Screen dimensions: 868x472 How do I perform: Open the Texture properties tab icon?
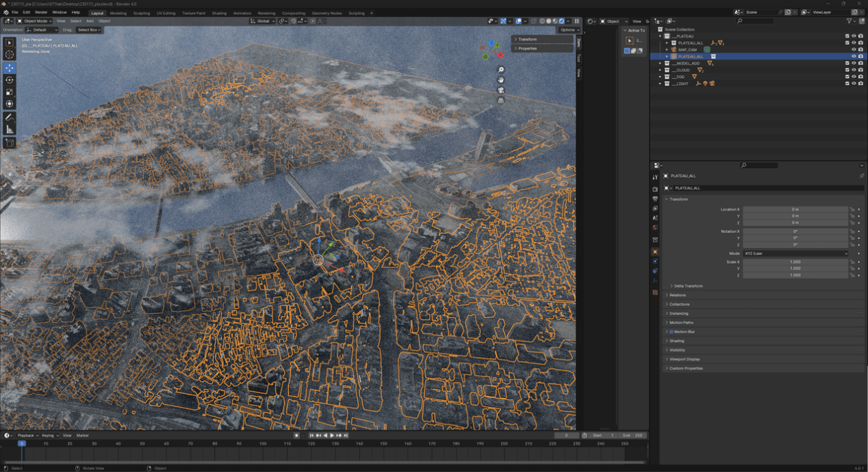pyautogui.click(x=655, y=293)
